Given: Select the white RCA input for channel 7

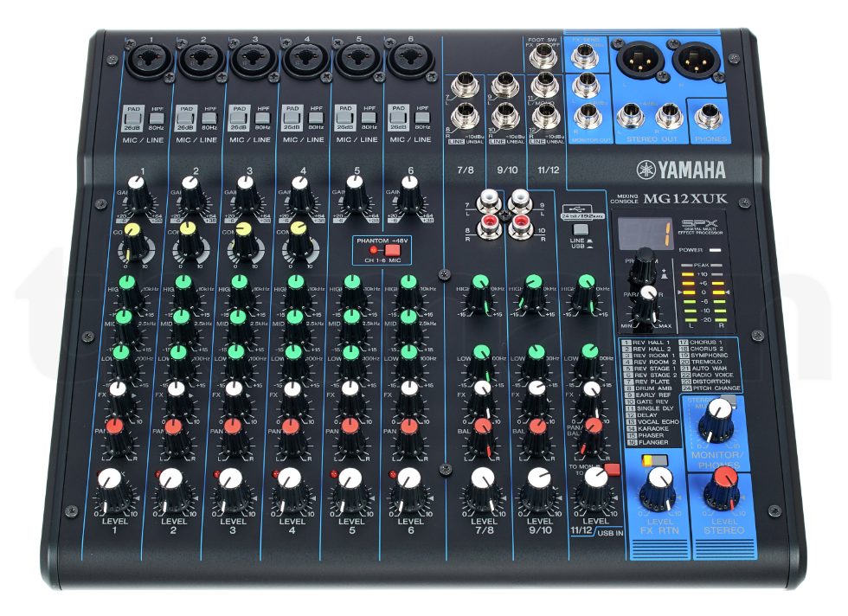Looking at the screenshot, I should [x=488, y=202].
